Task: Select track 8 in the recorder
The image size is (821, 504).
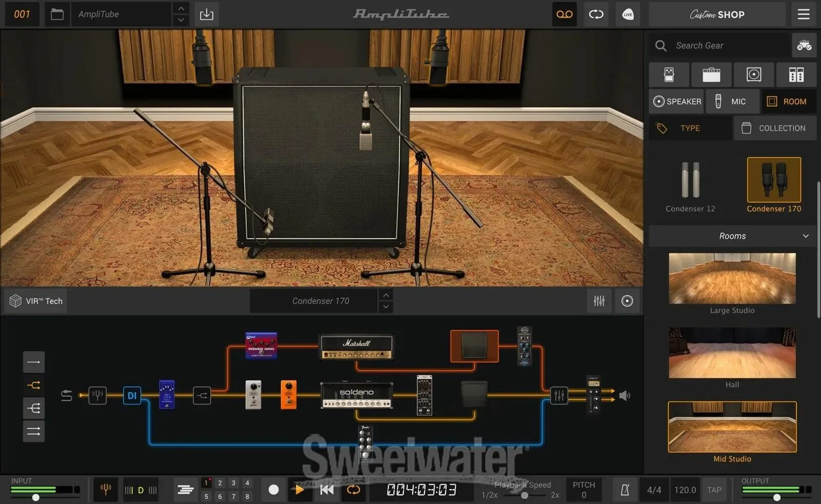Action: click(247, 496)
